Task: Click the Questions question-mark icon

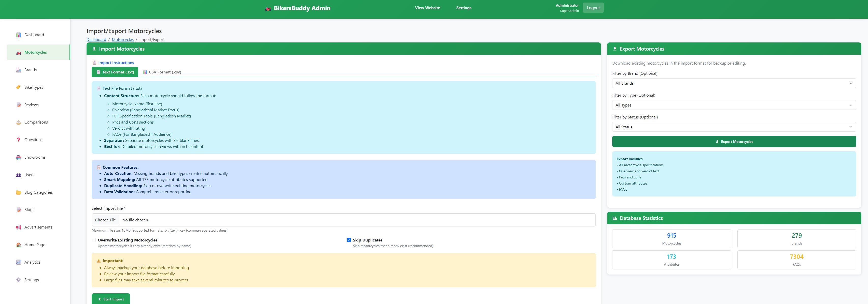Action: (19, 140)
